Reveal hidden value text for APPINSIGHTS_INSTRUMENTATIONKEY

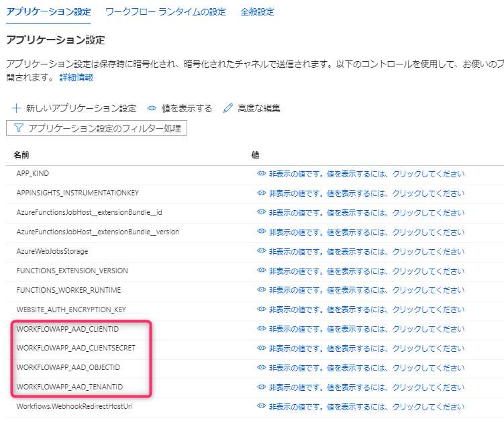(366, 193)
